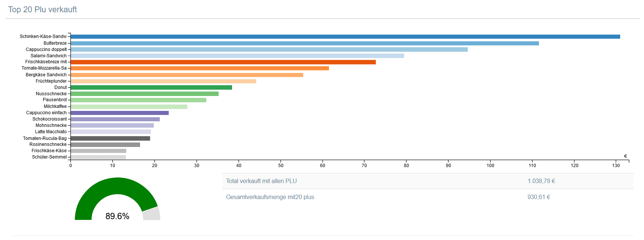
Task: Click the dark green Donut bar
Action: point(151,87)
